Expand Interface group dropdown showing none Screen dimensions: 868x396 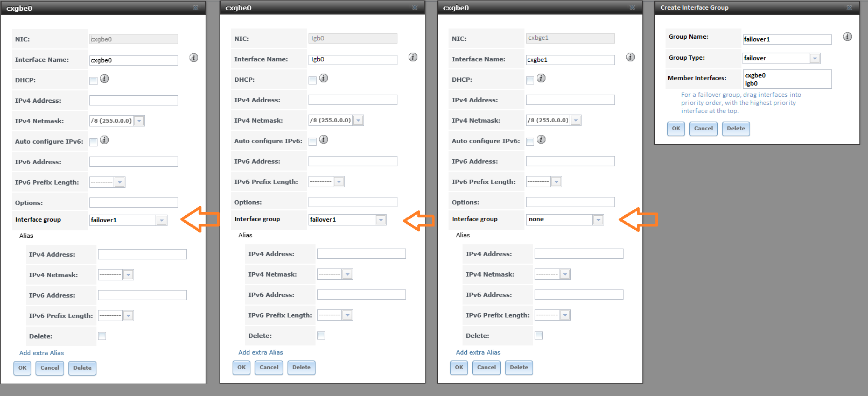tap(598, 220)
